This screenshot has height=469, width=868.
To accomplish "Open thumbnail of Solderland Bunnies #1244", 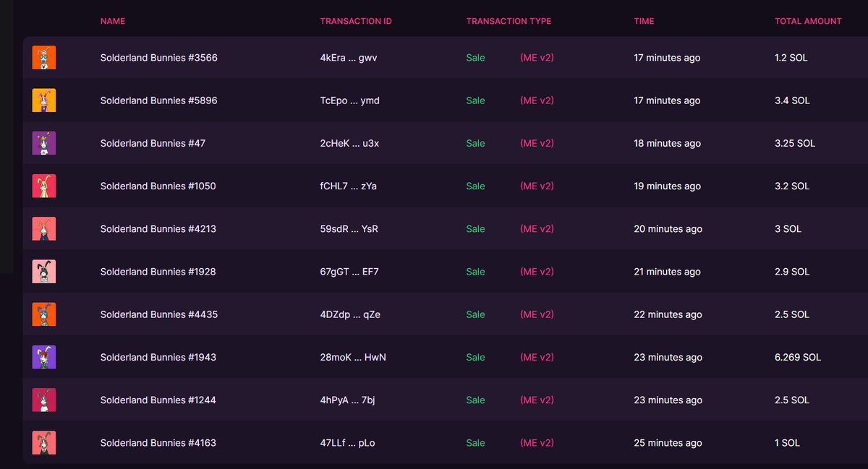I will [x=44, y=400].
